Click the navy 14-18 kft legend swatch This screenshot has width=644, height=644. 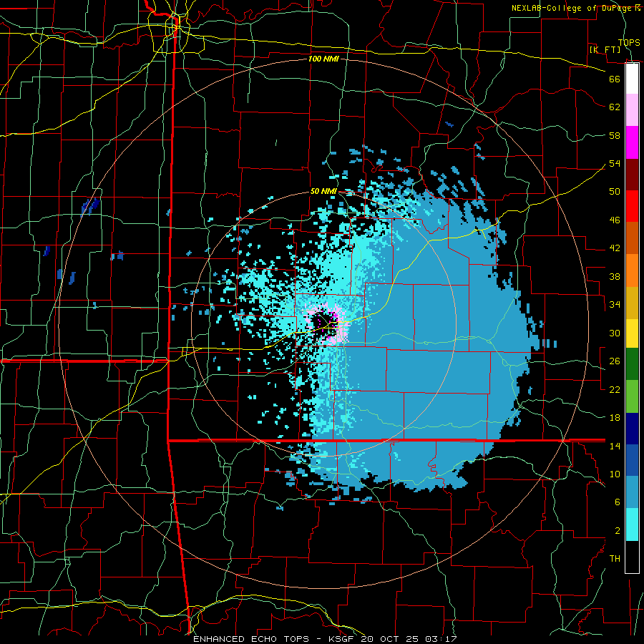(x=632, y=429)
